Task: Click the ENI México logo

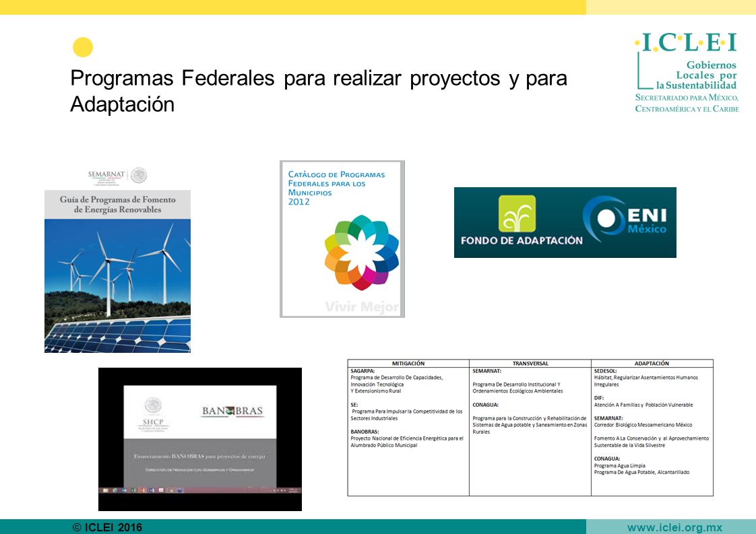Action: click(x=625, y=219)
